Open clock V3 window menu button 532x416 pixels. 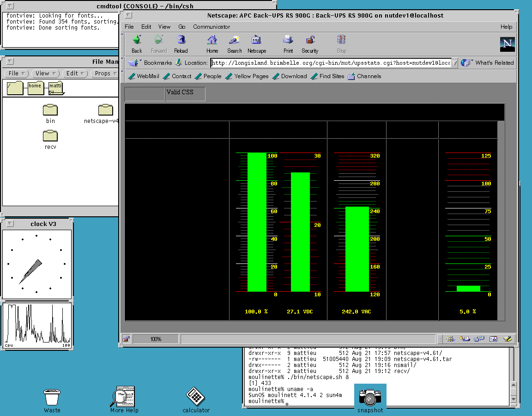(x=10, y=223)
